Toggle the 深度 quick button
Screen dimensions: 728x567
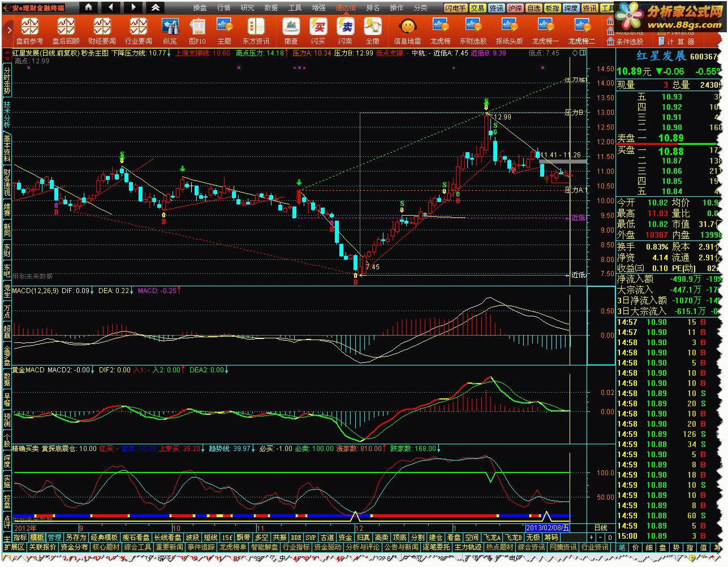571,8
